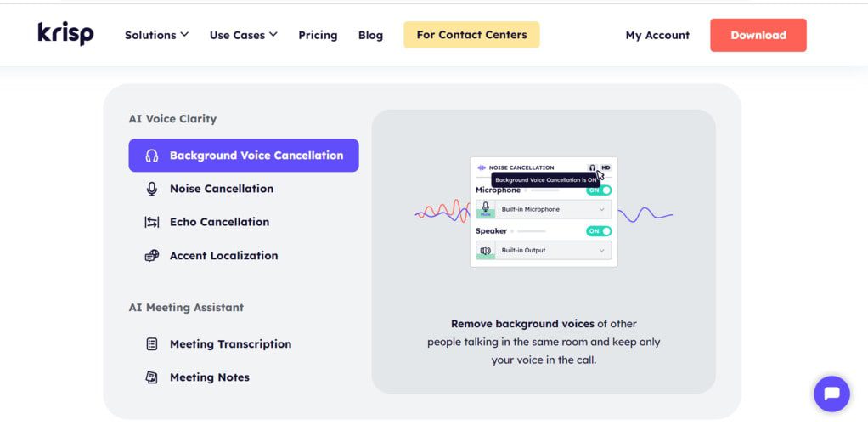Click the Krisp logo
The image size is (868, 431).
(65, 34)
